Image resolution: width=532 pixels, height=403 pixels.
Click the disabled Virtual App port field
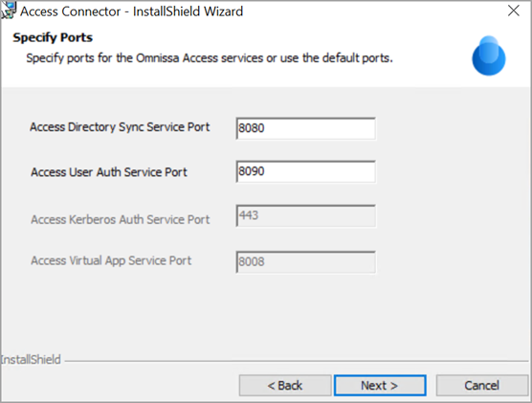[305, 261]
